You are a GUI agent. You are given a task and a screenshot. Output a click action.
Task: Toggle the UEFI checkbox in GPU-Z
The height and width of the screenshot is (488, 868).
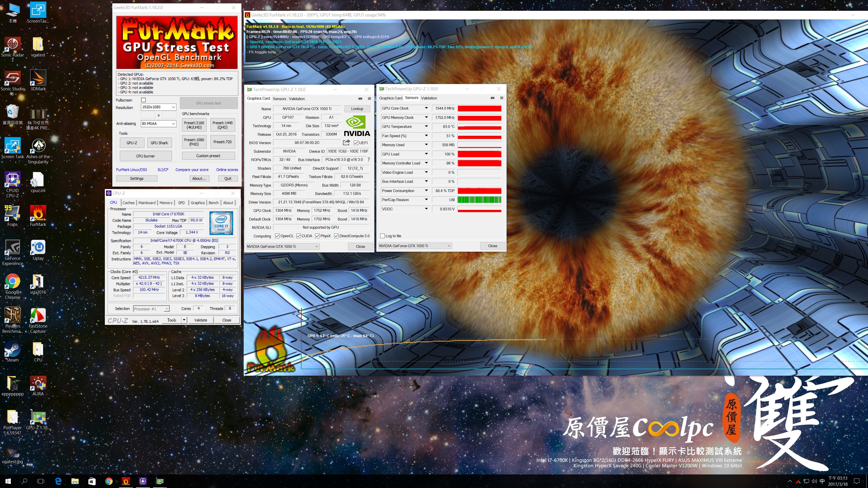[x=356, y=143]
